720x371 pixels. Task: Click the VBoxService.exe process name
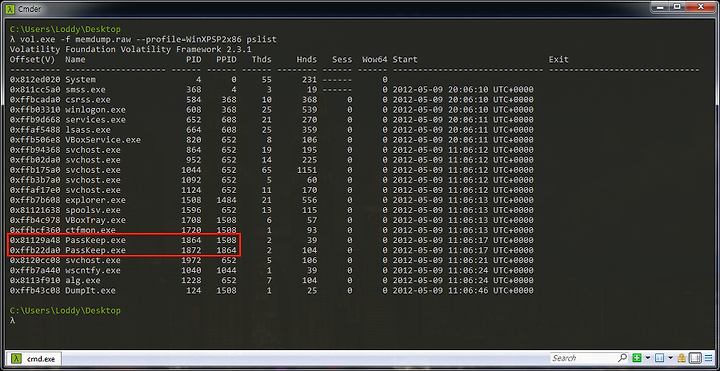coord(103,140)
